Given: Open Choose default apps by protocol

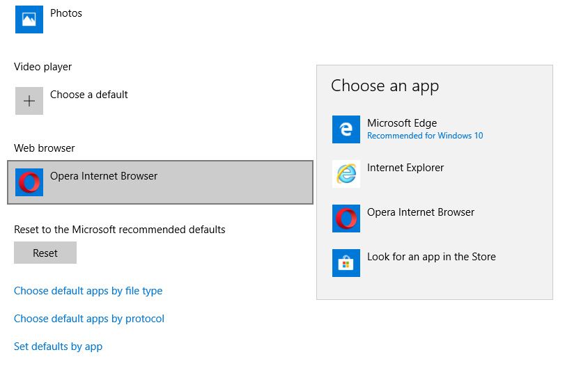Looking at the screenshot, I should click(x=89, y=319).
